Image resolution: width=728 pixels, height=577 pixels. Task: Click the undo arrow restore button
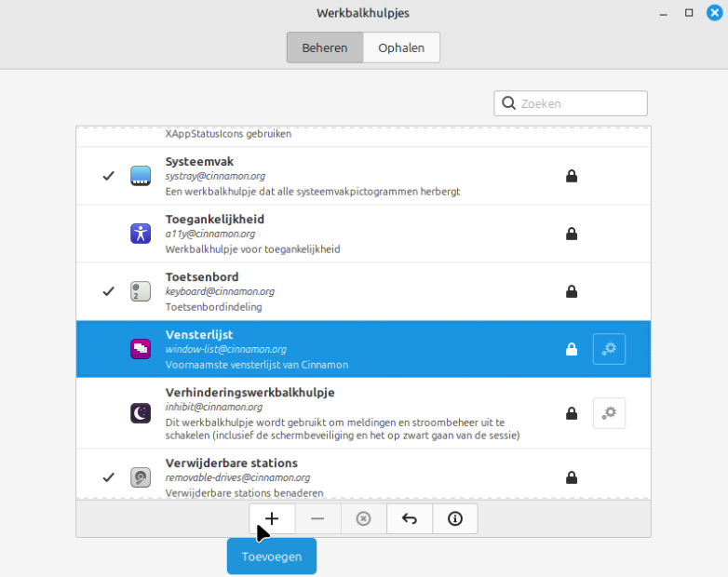[409, 519]
